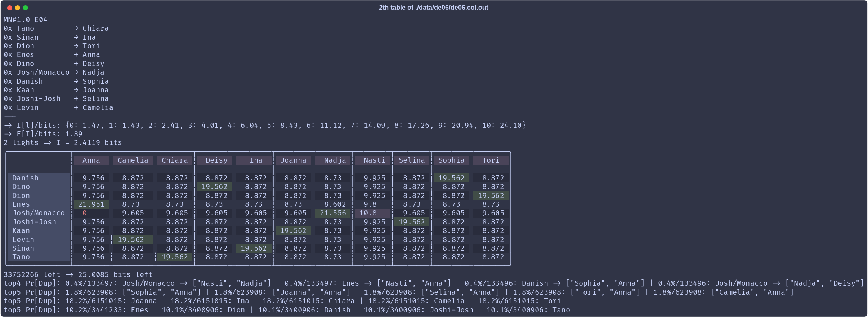Click the '0x Dino → Deisy' line
Viewport: 868px width, 317px height.
click(x=54, y=63)
